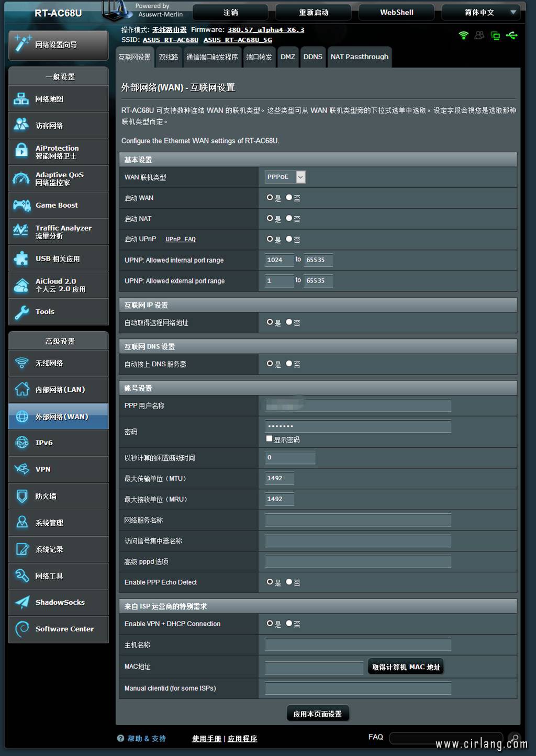
Task: Click the USB status icon in header
Action: point(511,36)
